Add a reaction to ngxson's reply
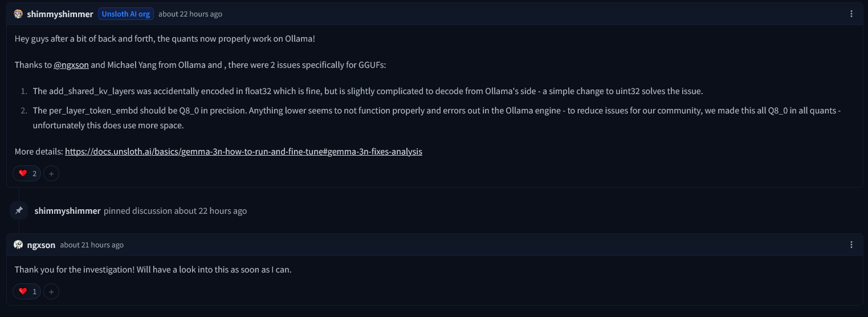This screenshot has width=868, height=317. tap(51, 292)
